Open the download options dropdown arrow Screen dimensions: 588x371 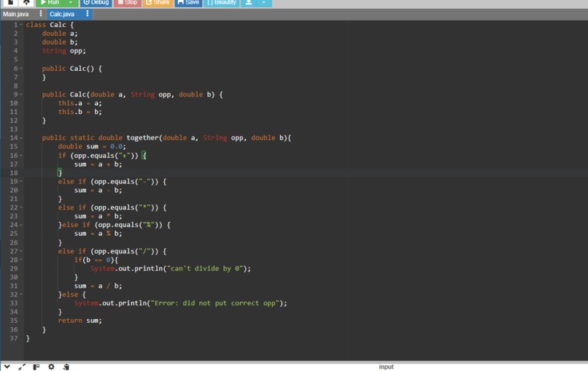click(263, 2)
